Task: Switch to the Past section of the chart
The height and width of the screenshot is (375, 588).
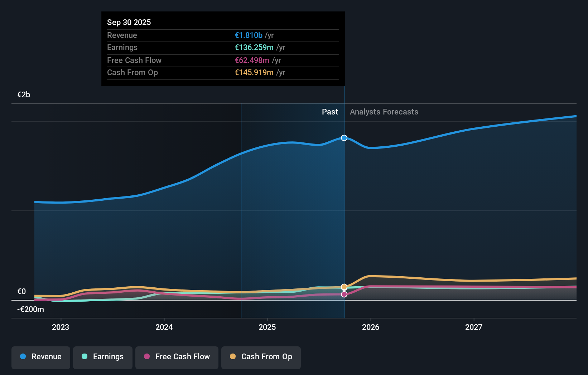Action: tap(330, 112)
